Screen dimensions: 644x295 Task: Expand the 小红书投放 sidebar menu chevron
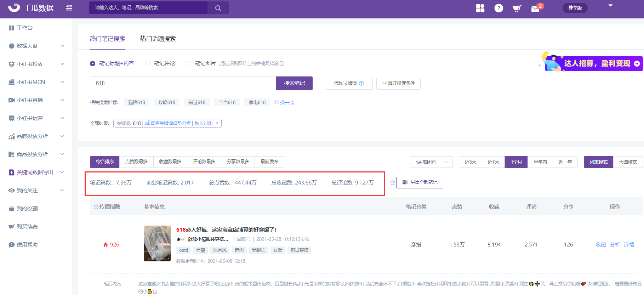point(62,64)
